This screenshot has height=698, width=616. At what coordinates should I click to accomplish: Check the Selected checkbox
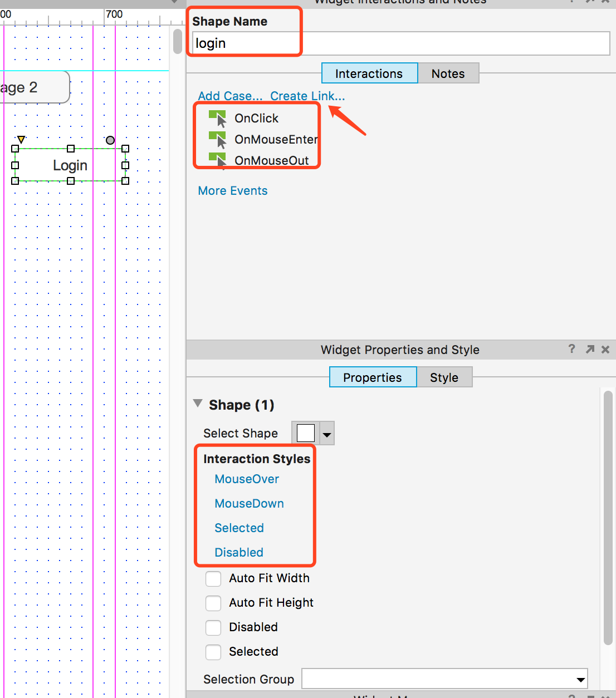coord(213,652)
